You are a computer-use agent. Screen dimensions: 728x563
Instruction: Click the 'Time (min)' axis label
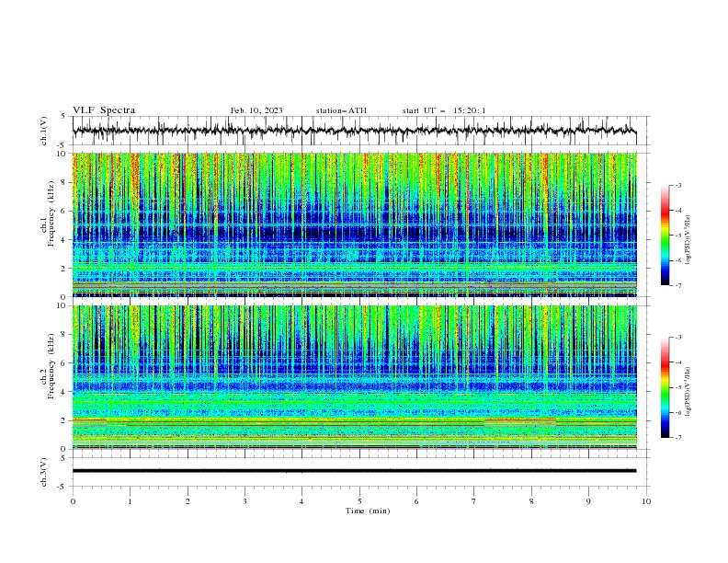(x=368, y=511)
